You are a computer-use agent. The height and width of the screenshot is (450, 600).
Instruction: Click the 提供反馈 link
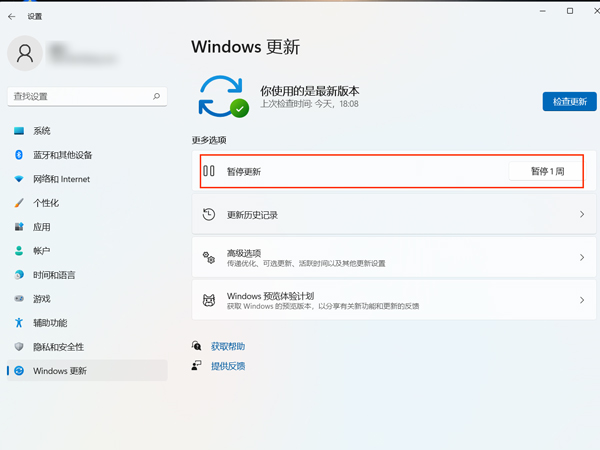(x=228, y=366)
